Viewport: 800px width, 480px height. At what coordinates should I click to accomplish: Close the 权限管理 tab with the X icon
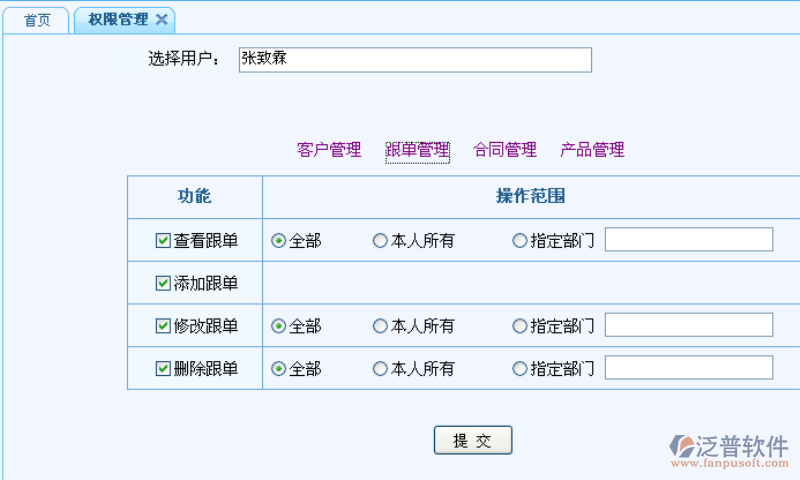[x=162, y=20]
